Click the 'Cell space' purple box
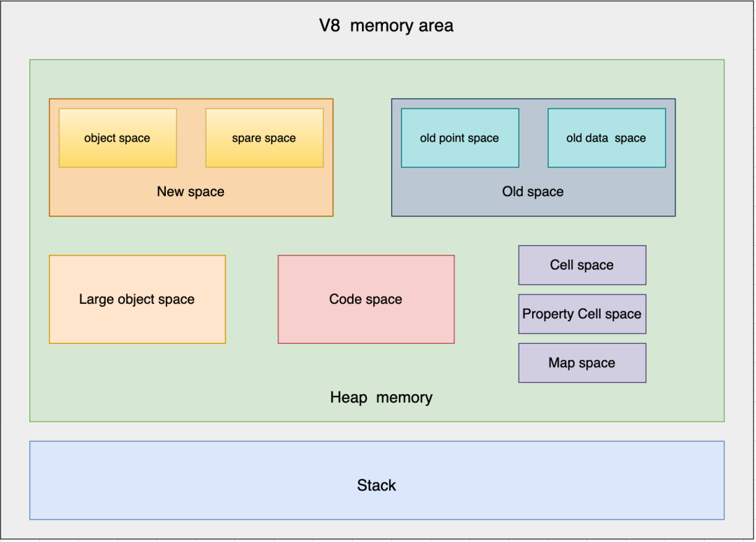This screenshot has height=542, width=756. [582, 265]
